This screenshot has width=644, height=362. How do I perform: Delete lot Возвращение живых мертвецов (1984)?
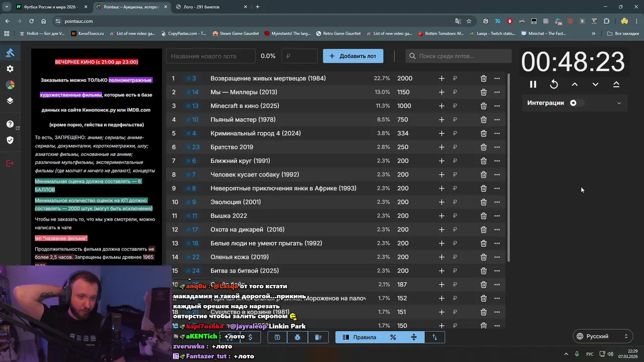(x=484, y=78)
